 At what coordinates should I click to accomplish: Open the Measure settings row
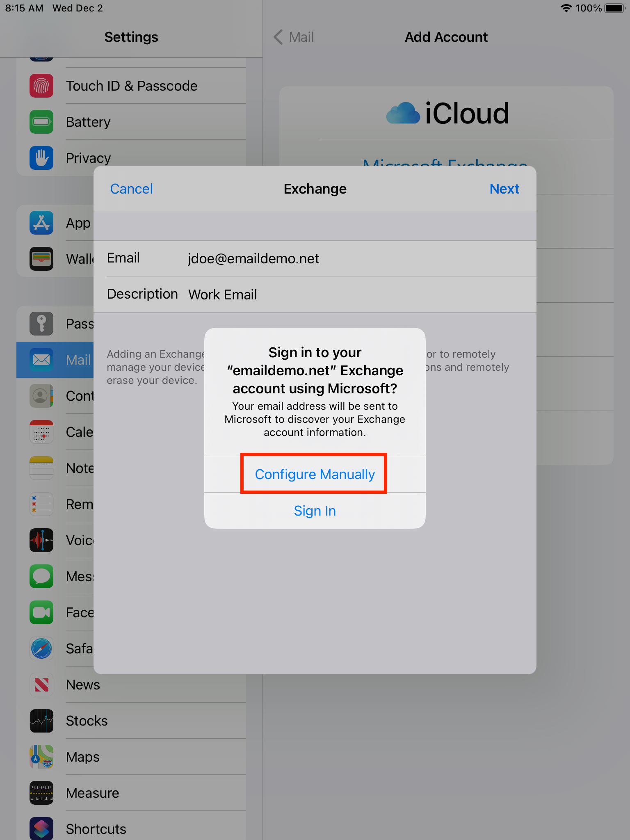[131, 793]
